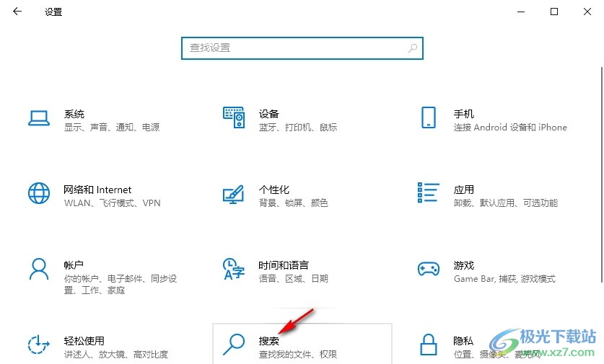
Task: Click the text 你的帐户、电子邮件、同步设置
Action: click(121, 284)
